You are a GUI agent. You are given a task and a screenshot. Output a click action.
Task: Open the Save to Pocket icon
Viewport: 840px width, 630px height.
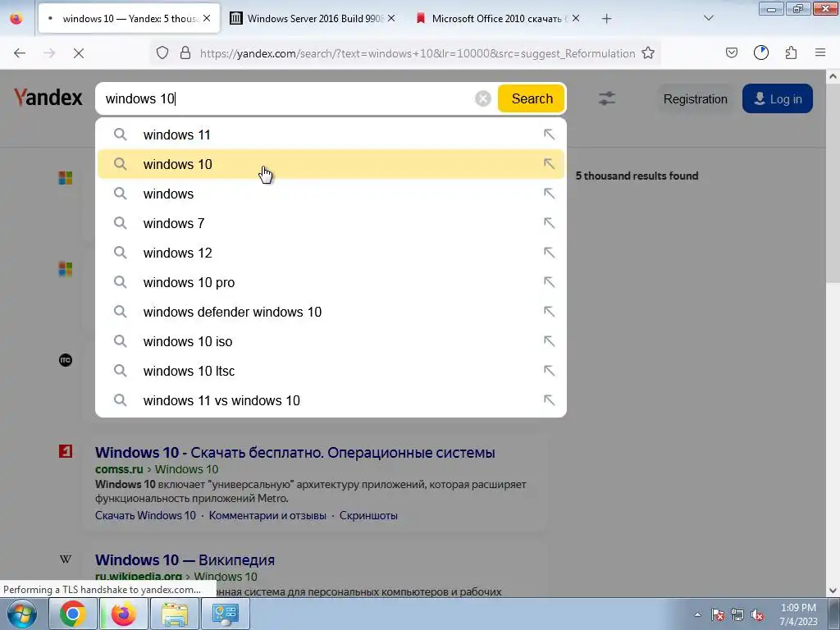[731, 52]
